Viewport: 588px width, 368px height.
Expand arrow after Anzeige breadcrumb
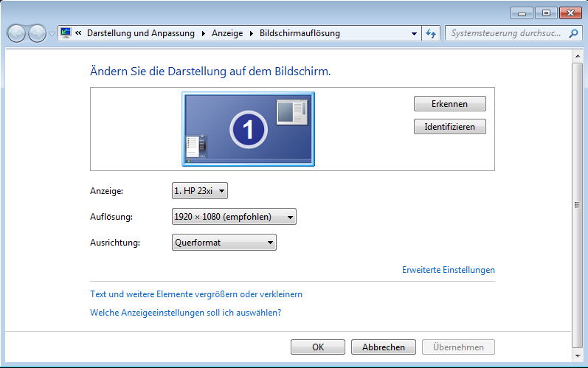point(252,33)
